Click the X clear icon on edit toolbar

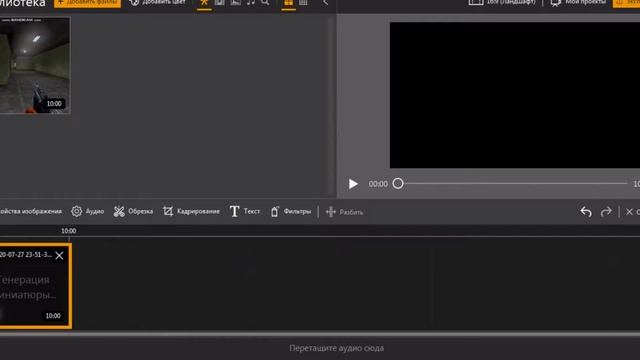coord(629,212)
